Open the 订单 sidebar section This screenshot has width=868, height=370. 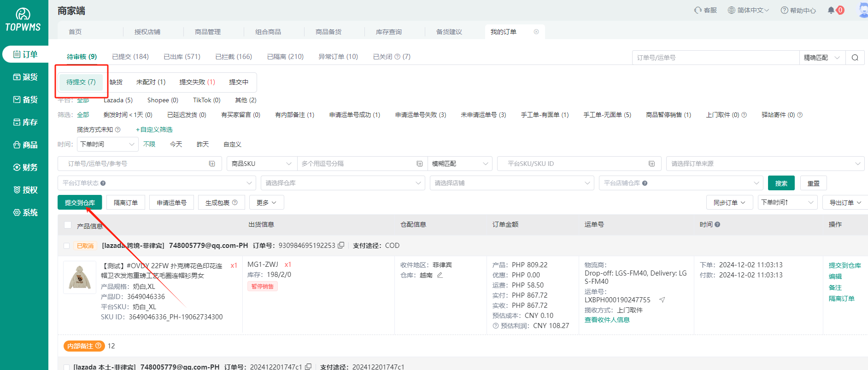(25, 54)
